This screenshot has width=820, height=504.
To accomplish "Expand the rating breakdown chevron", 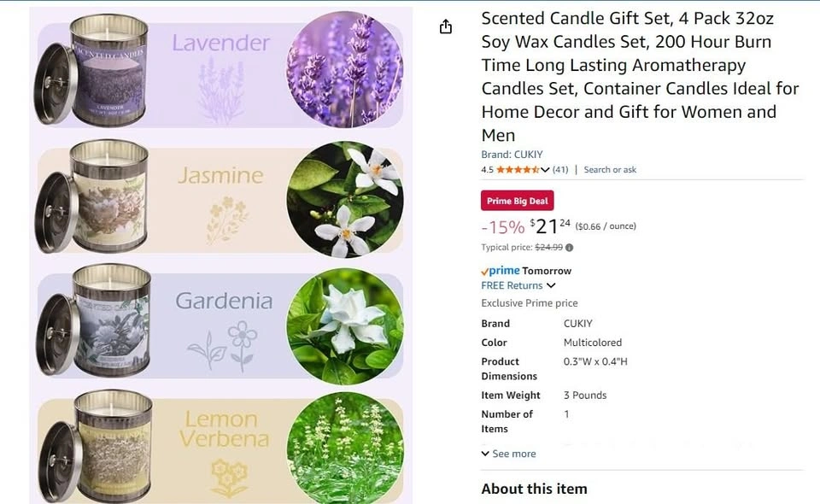I will 545,169.
